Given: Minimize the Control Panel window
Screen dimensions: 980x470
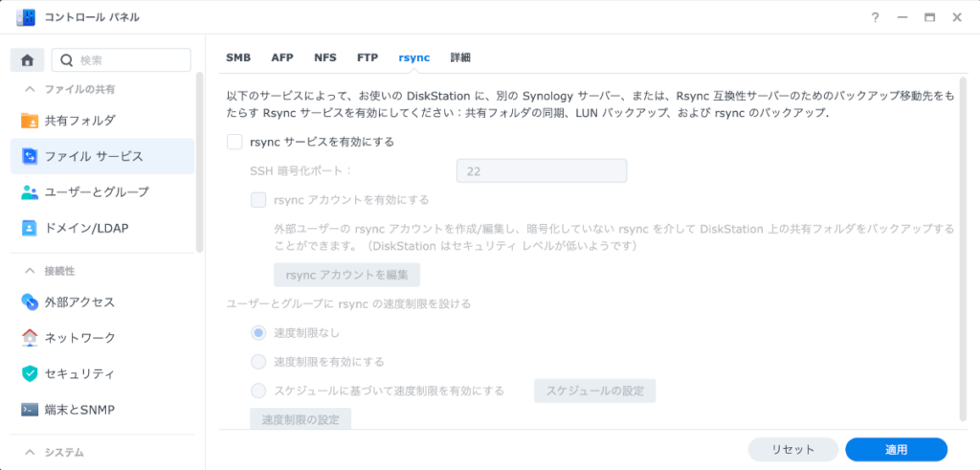Looking at the screenshot, I should pyautogui.click(x=902, y=17).
